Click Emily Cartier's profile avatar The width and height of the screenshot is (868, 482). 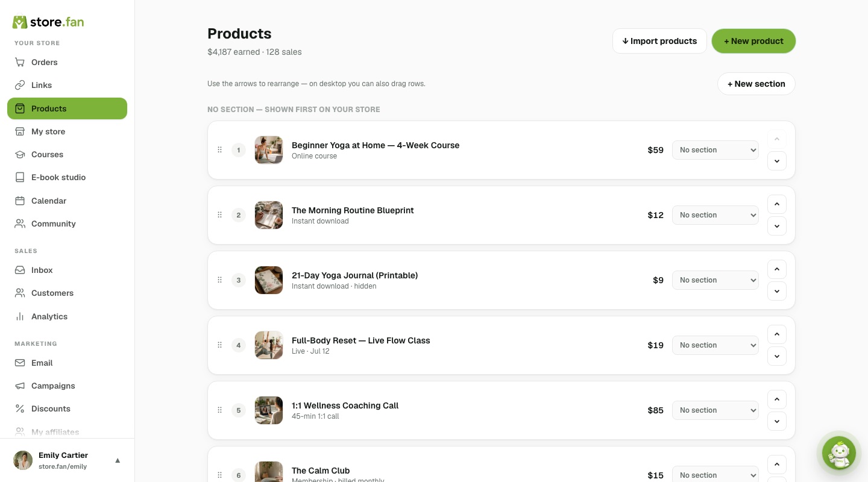(x=23, y=460)
